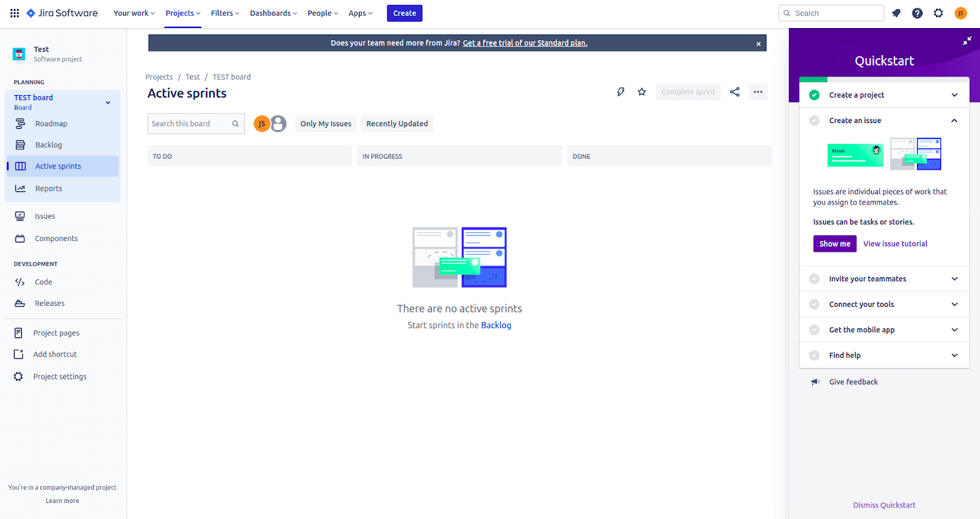This screenshot has width=980, height=519.
Task: Select Active sprints in sidebar
Action: [62, 166]
